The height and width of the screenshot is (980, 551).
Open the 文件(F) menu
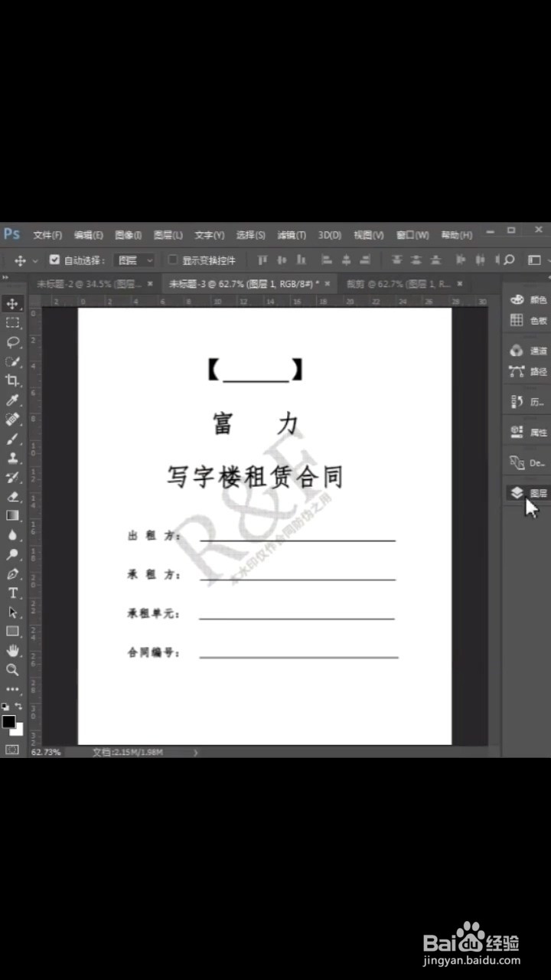(47, 235)
